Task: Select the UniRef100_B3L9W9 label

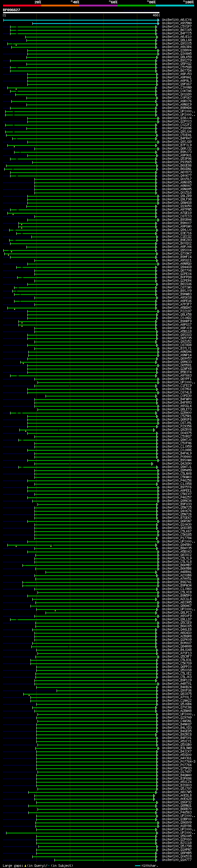Action: (x=176, y=748)
